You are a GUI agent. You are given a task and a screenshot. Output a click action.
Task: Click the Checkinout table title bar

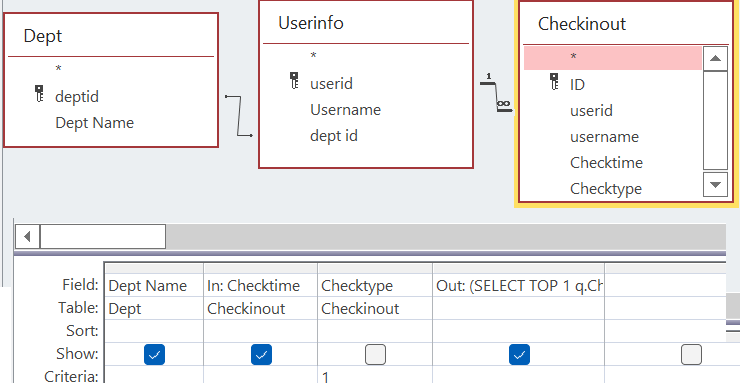626,24
